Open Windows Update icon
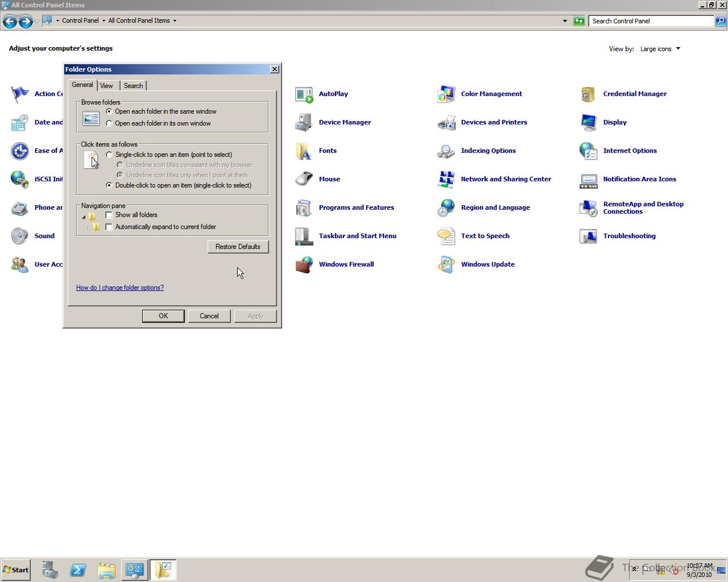The height and width of the screenshot is (582, 728). click(x=446, y=265)
